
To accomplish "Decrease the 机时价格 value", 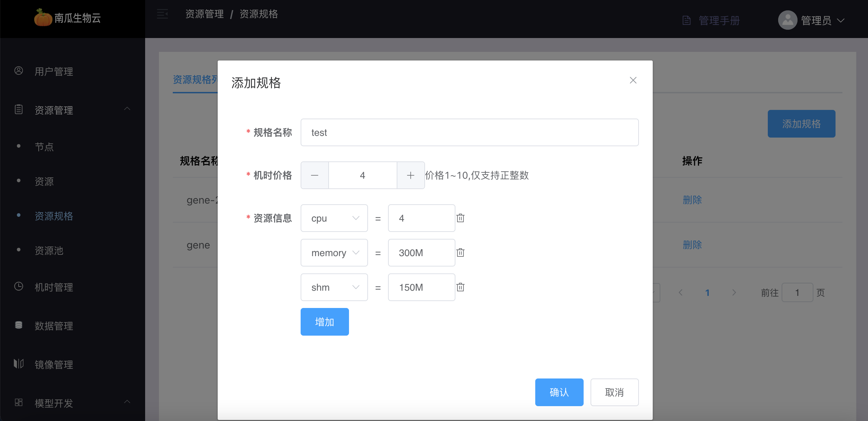I will pos(314,175).
